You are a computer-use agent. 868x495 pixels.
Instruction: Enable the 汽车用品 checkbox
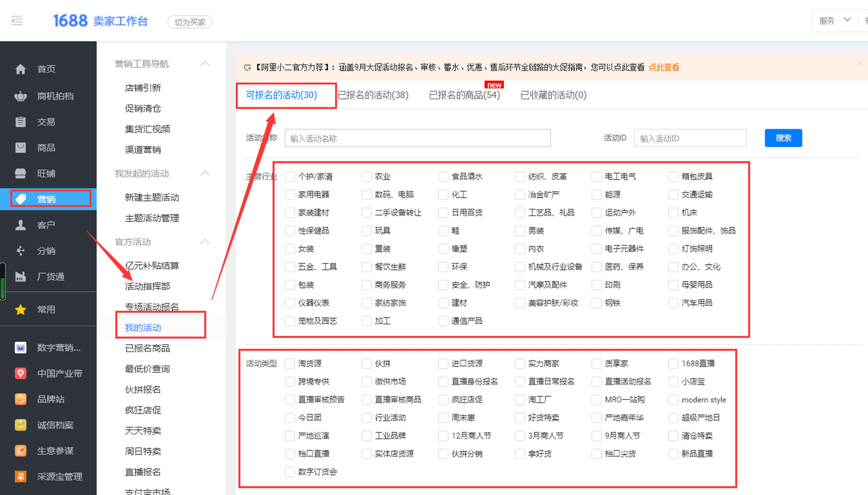point(673,303)
